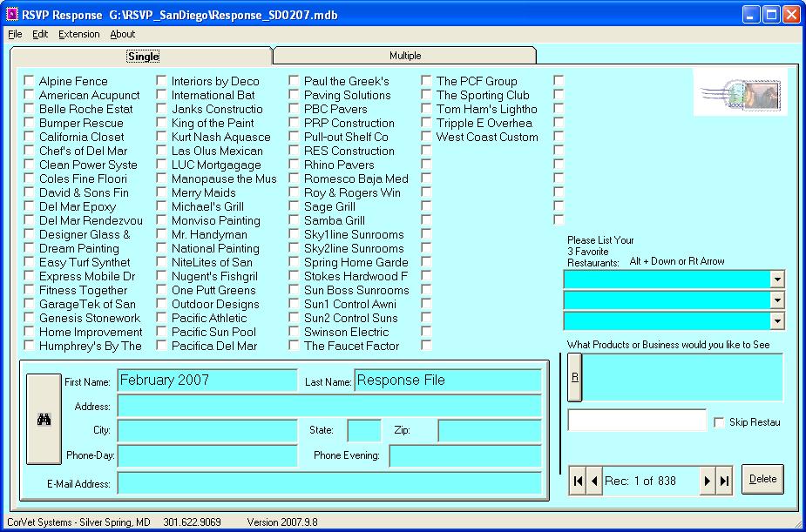Switch to the Multiple tab

pos(405,56)
